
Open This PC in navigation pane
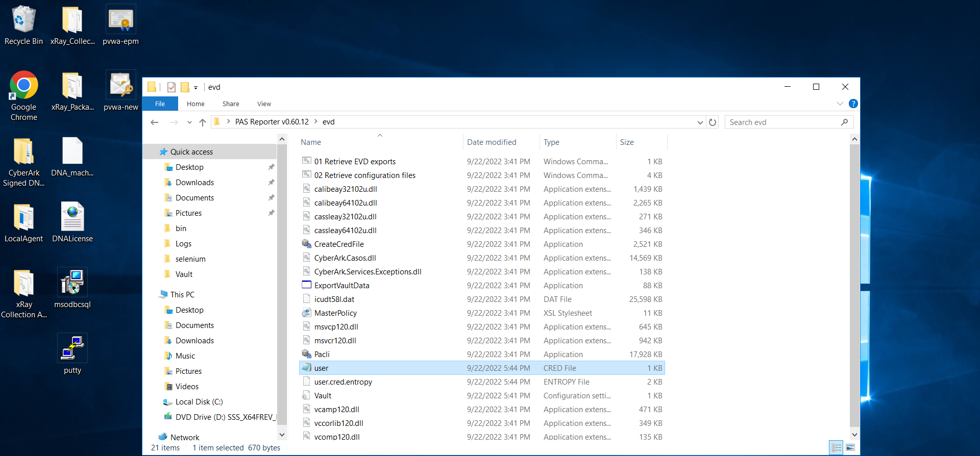[182, 294]
